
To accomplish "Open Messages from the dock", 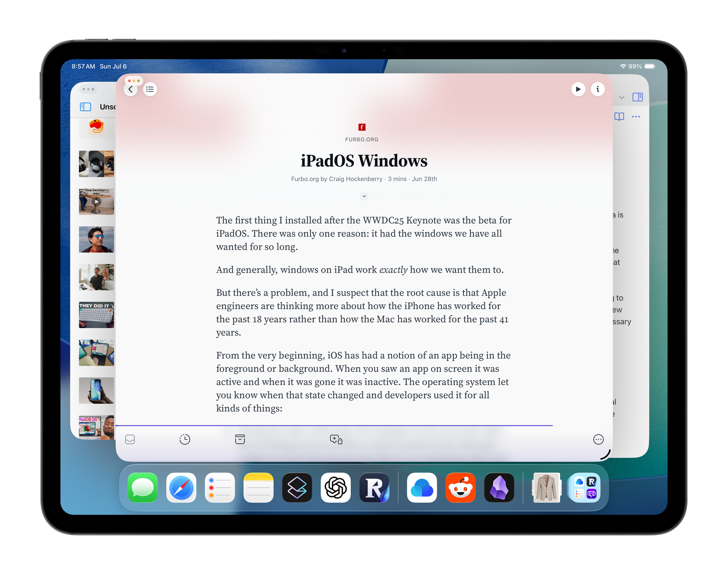I will pyautogui.click(x=143, y=488).
